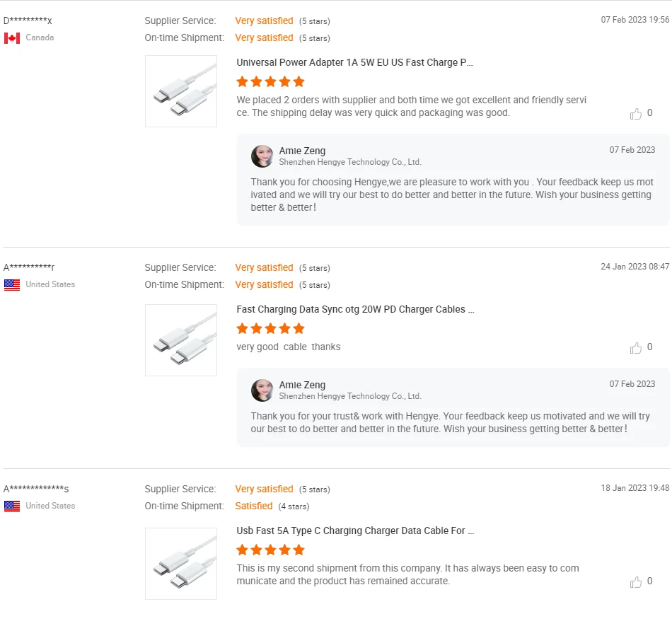672x626 pixels.
Task: Click US flag beside reviewer A*************s
Action: pyautogui.click(x=12, y=506)
